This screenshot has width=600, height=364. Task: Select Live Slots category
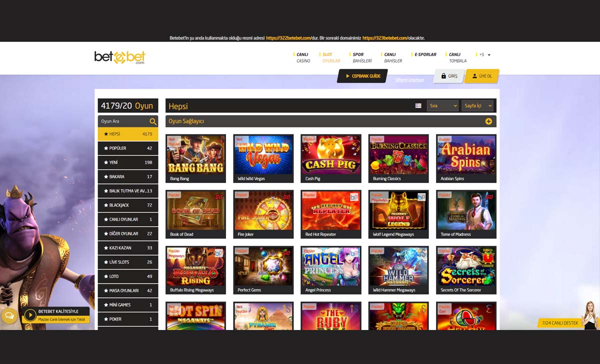click(x=127, y=262)
